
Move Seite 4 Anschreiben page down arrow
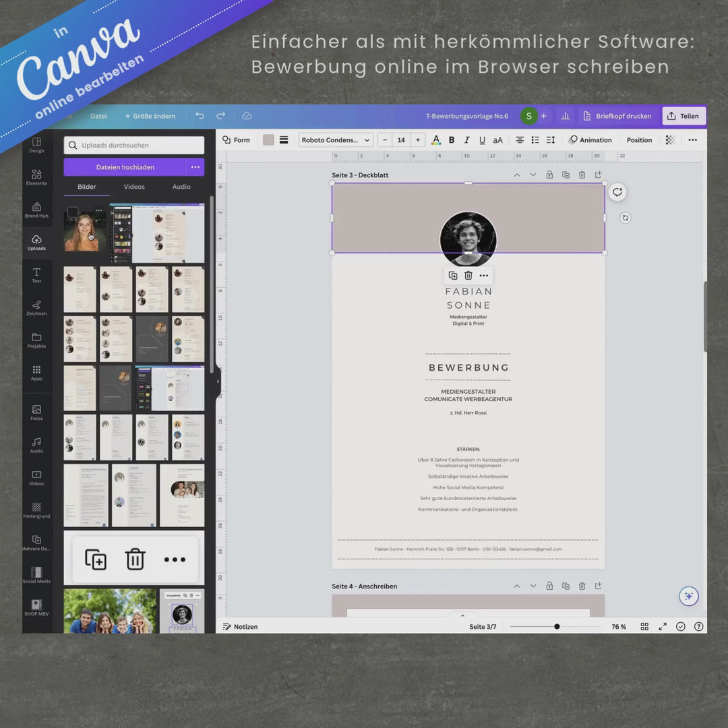click(x=533, y=586)
